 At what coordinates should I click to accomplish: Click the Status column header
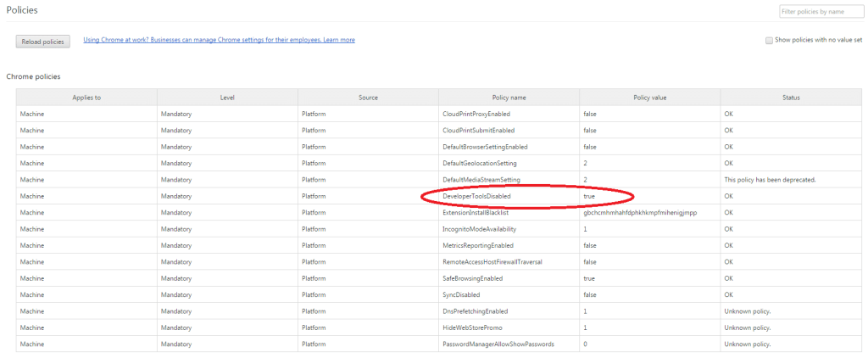[791, 98]
